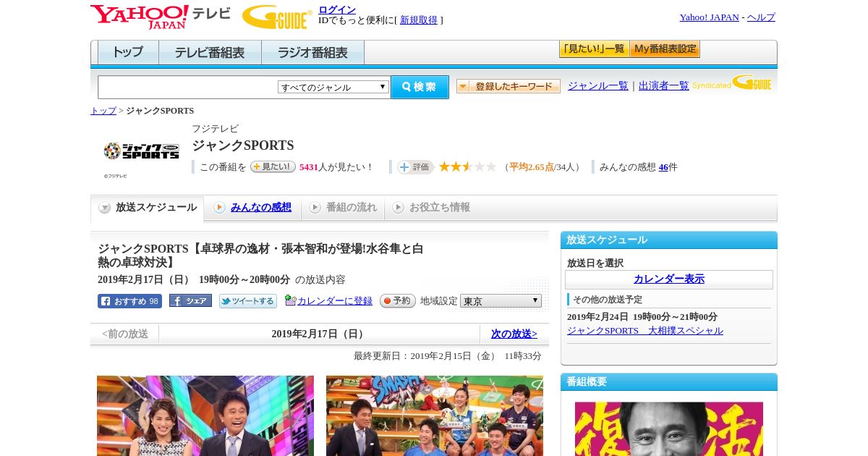
Task: Click the calendar icon next to カレンダーに登録
Action: point(291,300)
